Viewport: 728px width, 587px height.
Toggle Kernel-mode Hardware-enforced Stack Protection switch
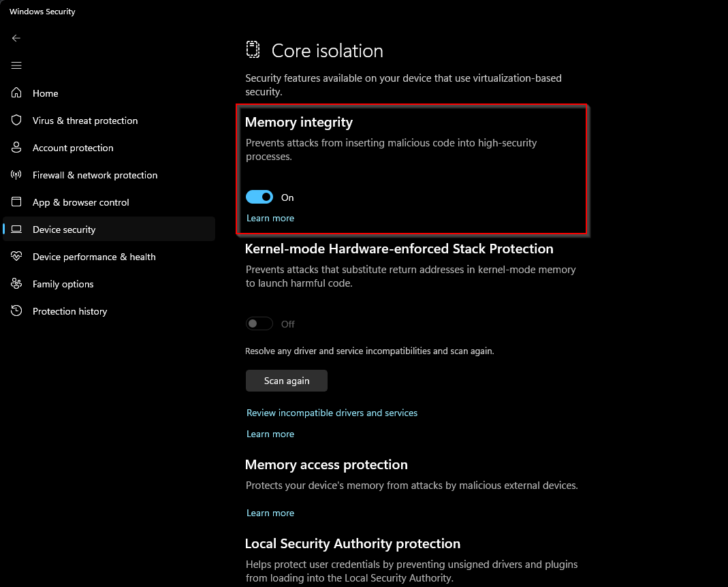pyautogui.click(x=259, y=324)
